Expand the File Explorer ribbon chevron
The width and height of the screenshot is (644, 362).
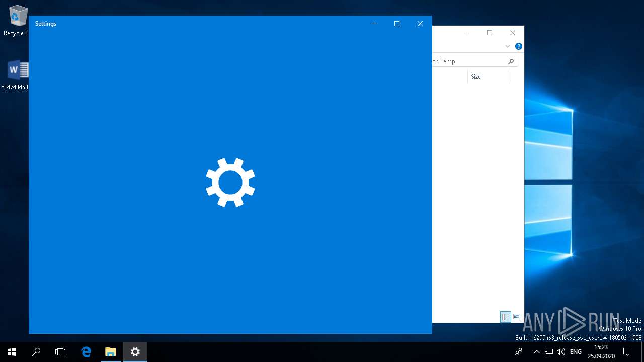click(x=508, y=46)
